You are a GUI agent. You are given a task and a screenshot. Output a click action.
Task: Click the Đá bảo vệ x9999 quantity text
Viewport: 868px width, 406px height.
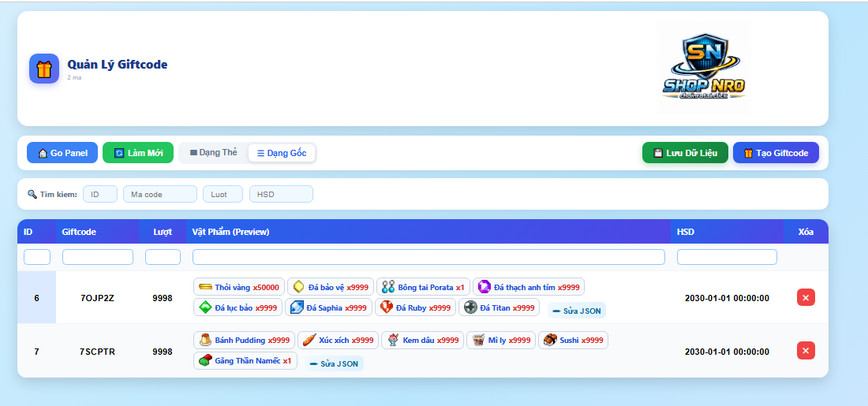(x=357, y=287)
